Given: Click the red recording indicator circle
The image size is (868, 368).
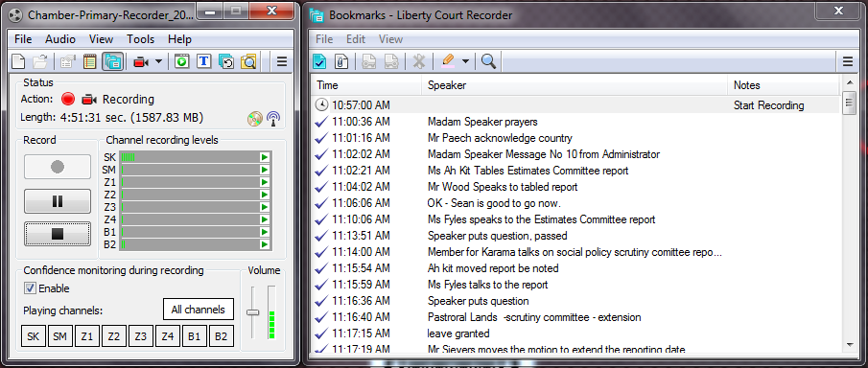Looking at the screenshot, I should 68,100.
